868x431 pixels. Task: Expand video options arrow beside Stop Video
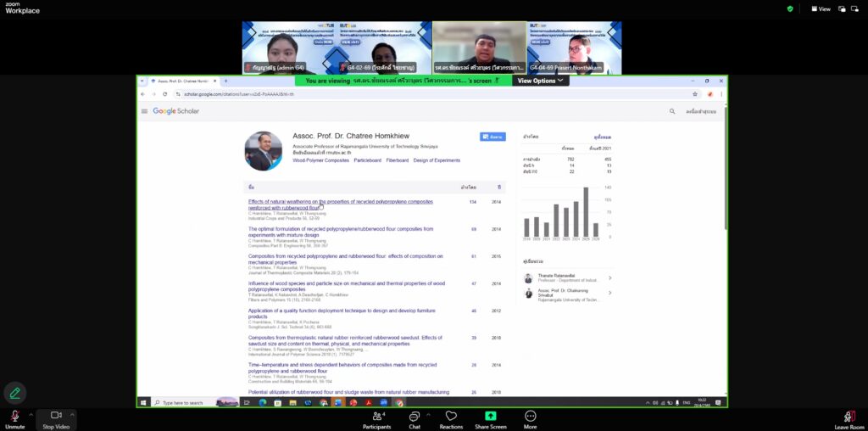(74, 414)
